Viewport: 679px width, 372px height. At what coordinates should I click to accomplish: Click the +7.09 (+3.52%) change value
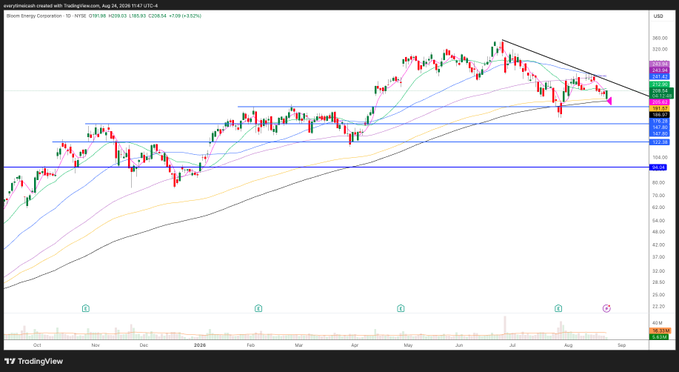[185, 16]
